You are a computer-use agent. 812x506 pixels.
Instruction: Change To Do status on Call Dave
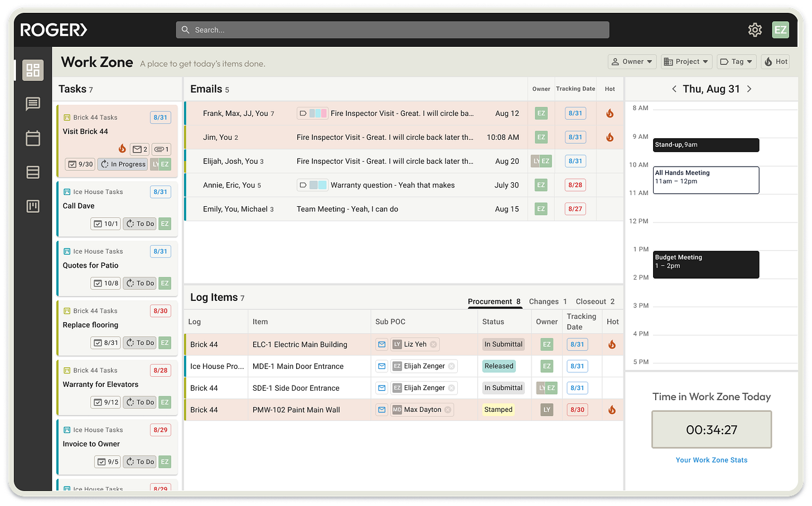coord(139,224)
